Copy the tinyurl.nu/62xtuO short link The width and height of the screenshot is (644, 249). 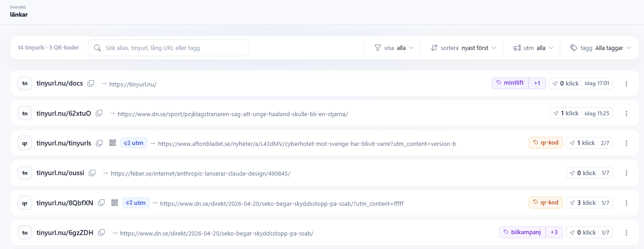99,113
